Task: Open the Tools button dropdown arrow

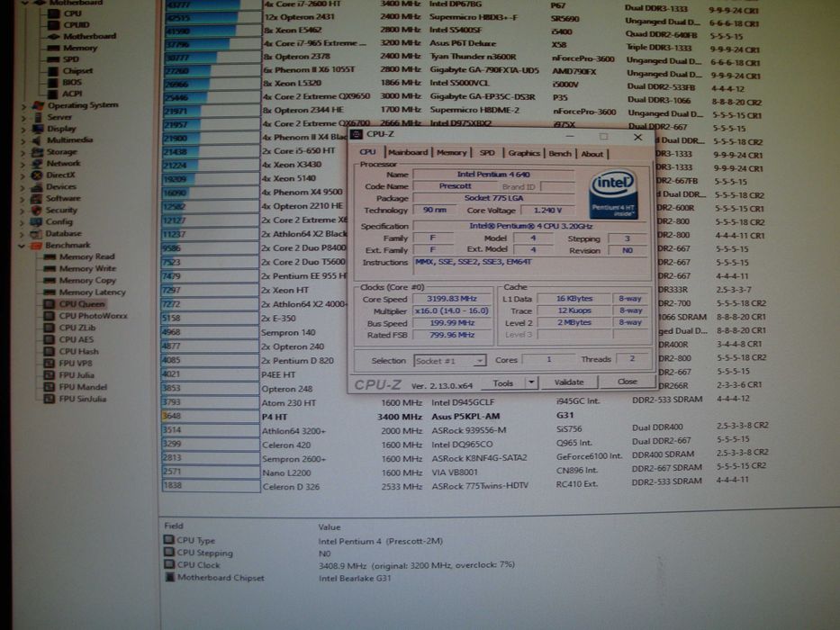Action: pos(531,382)
